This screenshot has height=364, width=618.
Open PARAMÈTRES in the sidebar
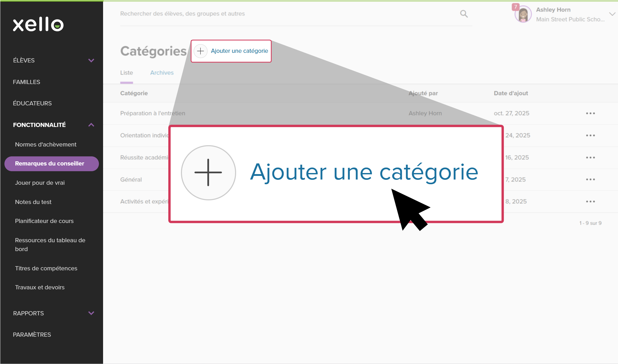pos(32,335)
